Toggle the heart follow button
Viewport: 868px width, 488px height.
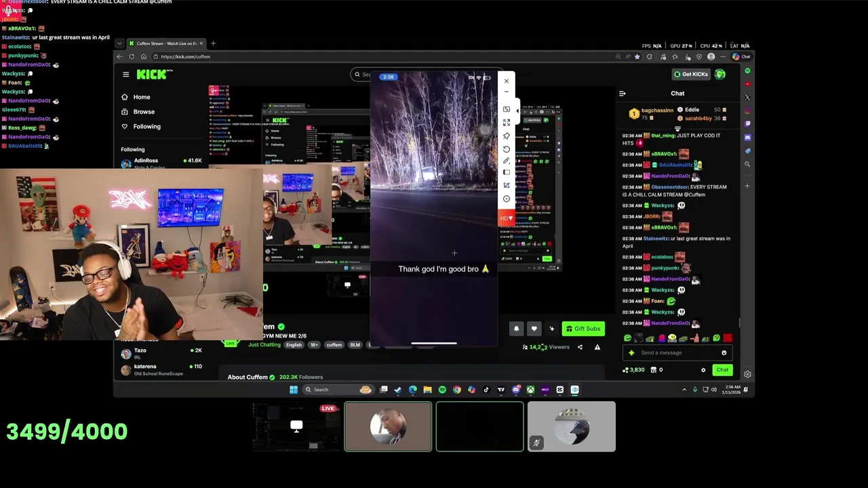pyautogui.click(x=534, y=329)
